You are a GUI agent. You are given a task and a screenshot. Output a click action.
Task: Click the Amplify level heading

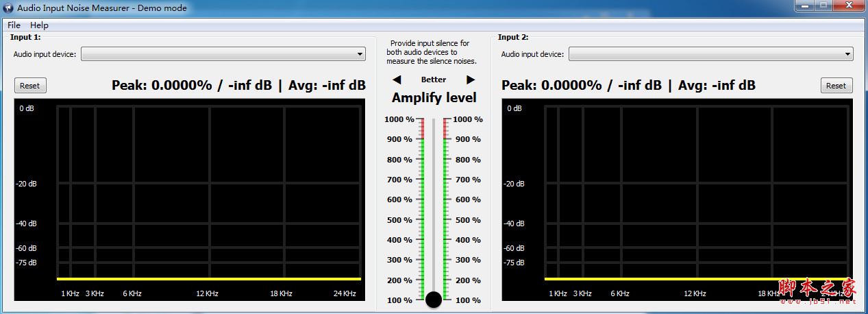pos(434,98)
